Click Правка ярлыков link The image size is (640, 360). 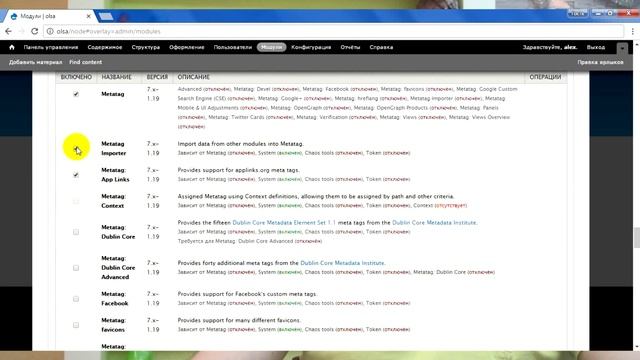[600, 62]
